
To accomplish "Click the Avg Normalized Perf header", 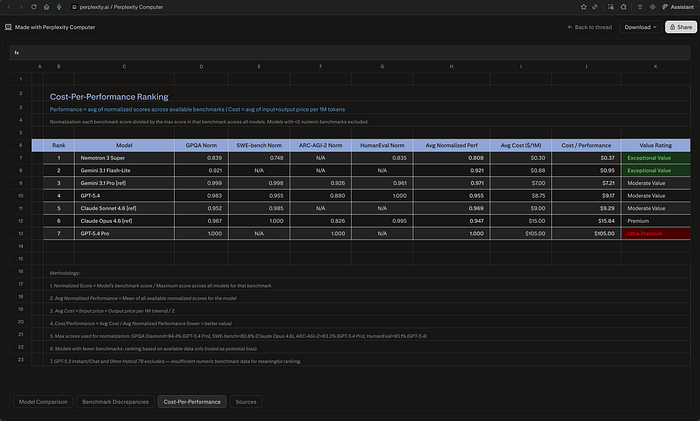I will point(451,145).
